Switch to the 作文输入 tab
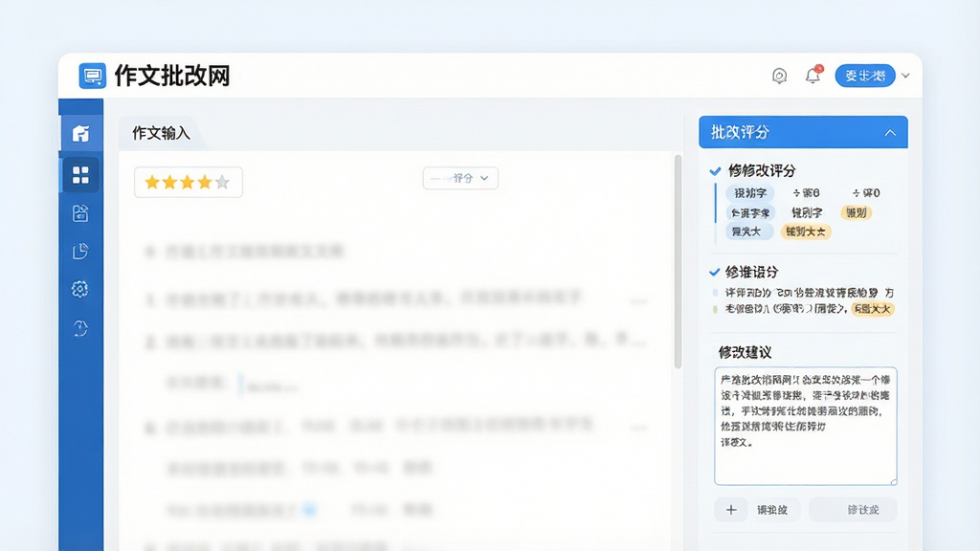The height and width of the screenshot is (551, 980). 161,133
